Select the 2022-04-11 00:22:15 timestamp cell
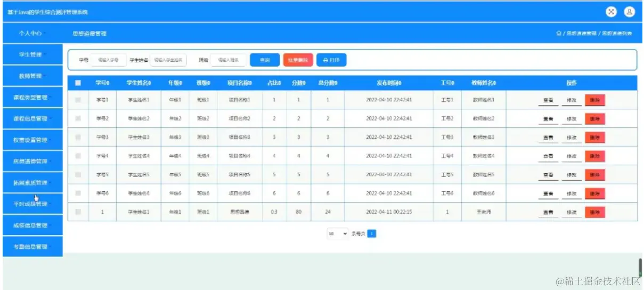Viewport: 644px width, 290px height. (389, 212)
